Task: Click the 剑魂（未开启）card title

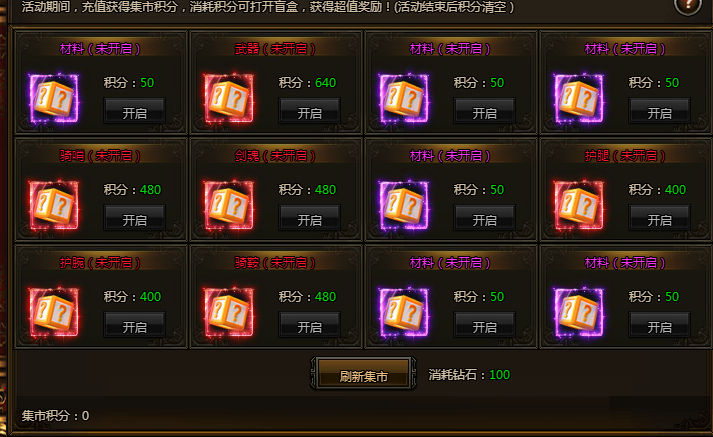Action: (275, 156)
